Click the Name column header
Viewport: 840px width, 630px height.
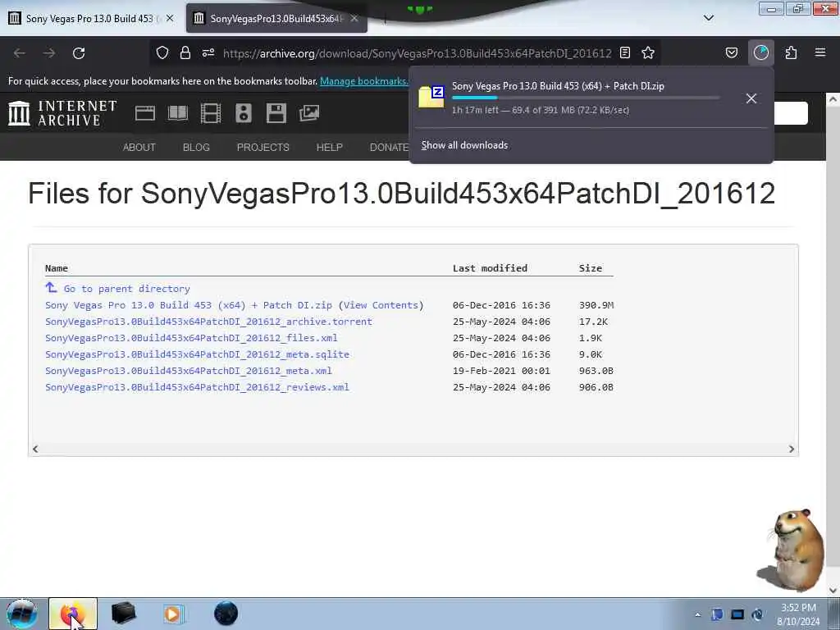point(57,268)
